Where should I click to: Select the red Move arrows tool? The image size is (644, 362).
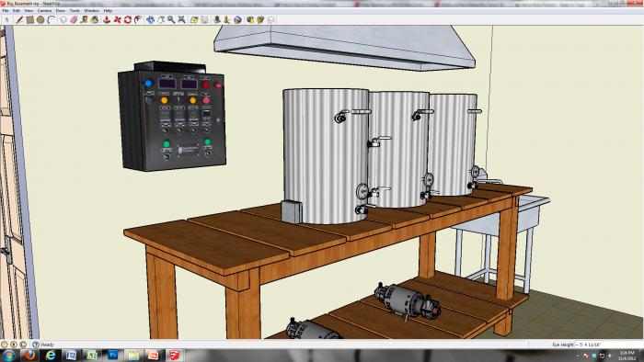(x=117, y=19)
